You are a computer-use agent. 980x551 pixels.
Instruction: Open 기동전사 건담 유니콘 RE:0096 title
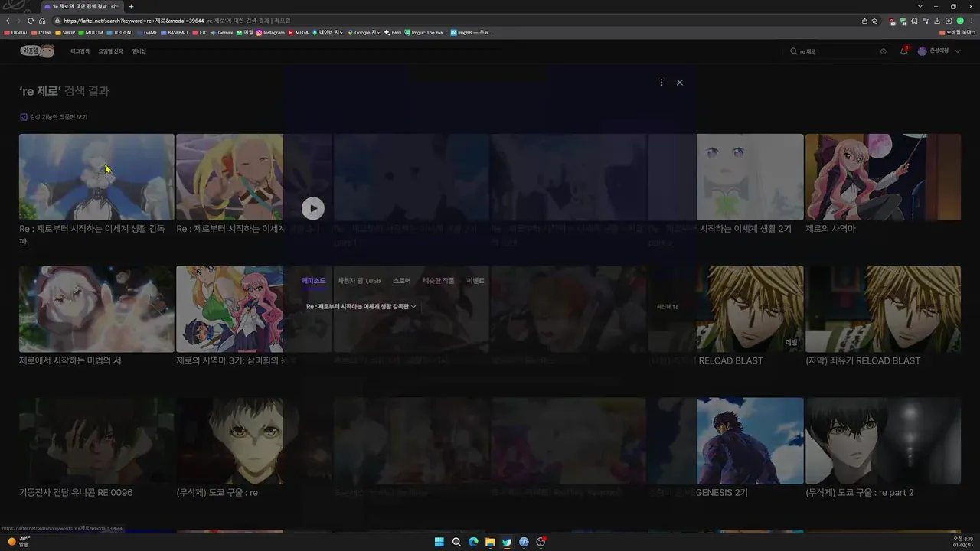pos(76,493)
